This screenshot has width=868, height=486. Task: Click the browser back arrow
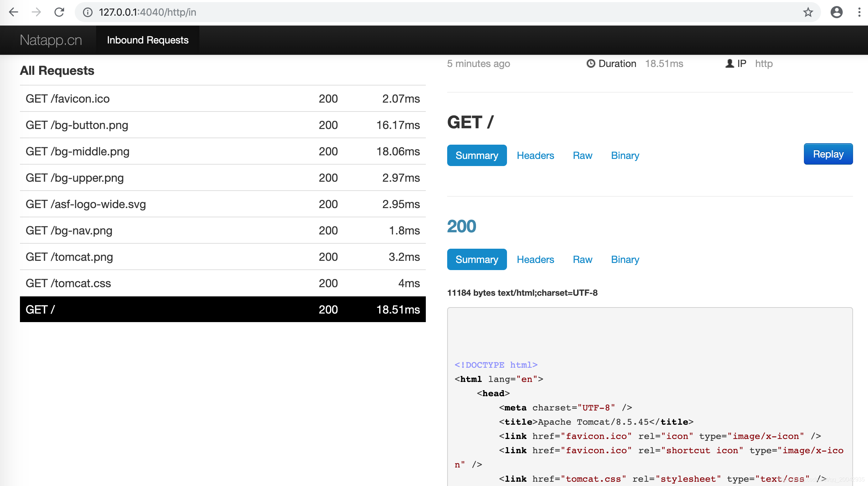(14, 12)
